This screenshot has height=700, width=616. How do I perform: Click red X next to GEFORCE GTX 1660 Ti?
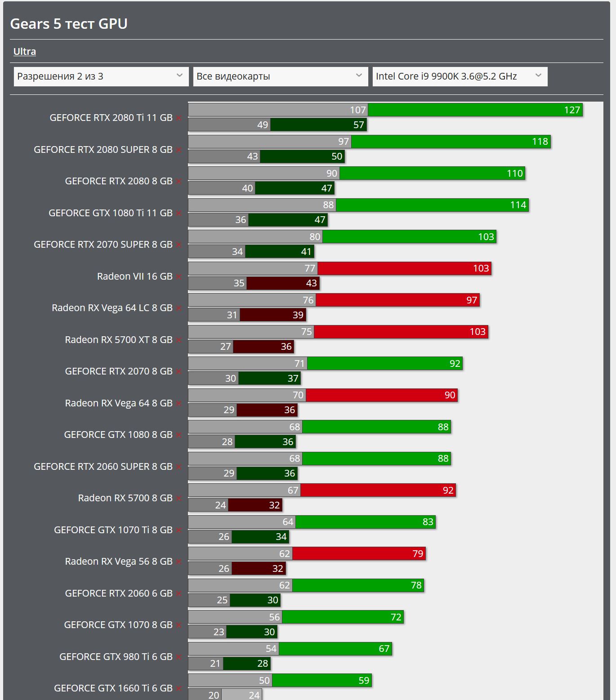[179, 688]
